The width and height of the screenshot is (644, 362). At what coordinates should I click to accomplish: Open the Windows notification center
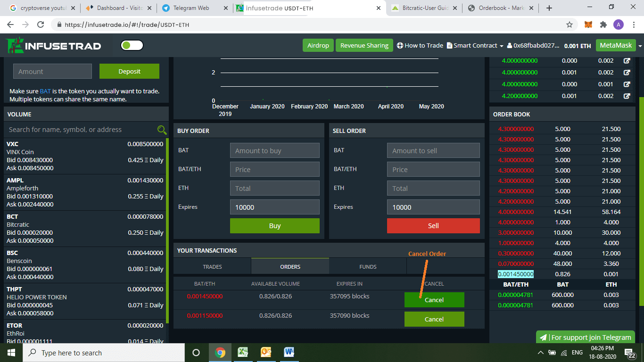[x=629, y=353]
